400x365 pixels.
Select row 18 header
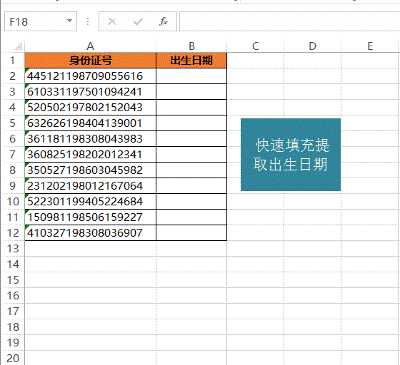[x=13, y=327]
